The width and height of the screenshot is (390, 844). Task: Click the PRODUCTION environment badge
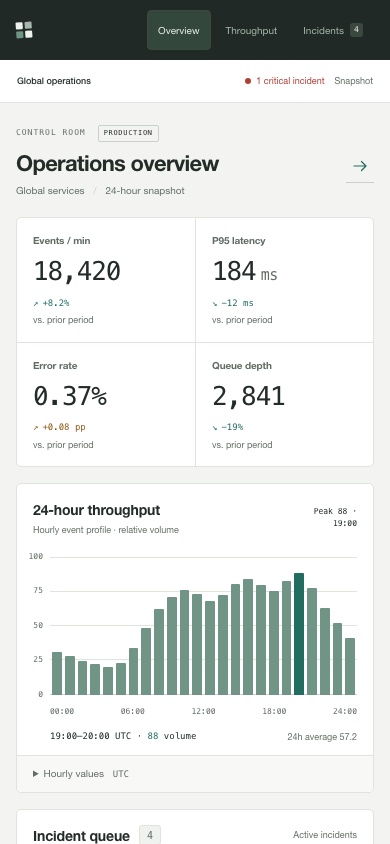[128, 133]
